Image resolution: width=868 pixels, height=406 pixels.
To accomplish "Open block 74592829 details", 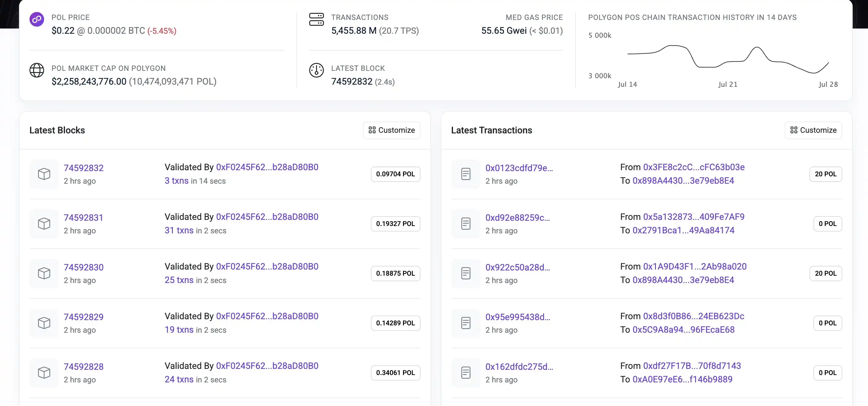I will pyautogui.click(x=84, y=317).
